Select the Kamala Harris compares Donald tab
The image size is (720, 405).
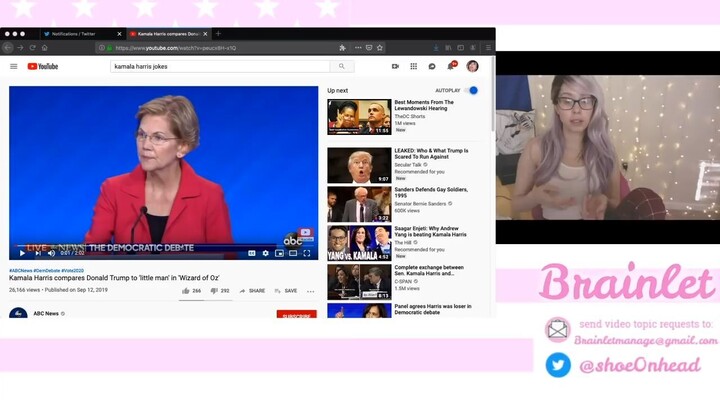pos(168,34)
